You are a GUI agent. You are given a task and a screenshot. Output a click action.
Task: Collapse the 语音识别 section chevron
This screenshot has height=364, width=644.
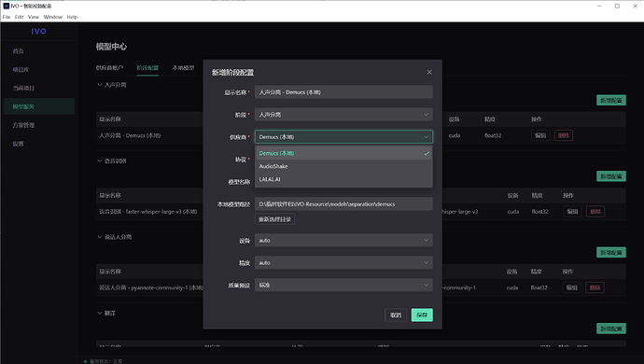coord(99,161)
